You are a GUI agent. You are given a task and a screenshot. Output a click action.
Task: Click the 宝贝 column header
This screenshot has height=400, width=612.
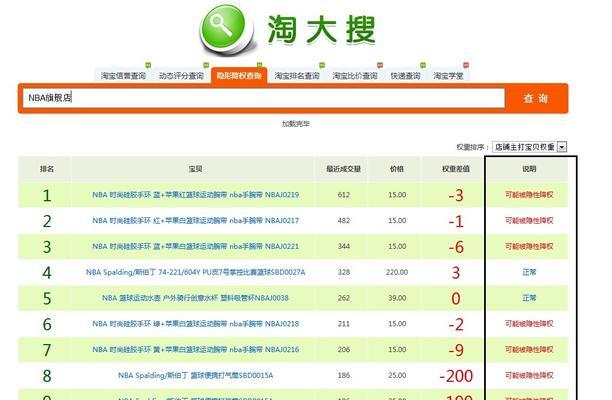195,169
